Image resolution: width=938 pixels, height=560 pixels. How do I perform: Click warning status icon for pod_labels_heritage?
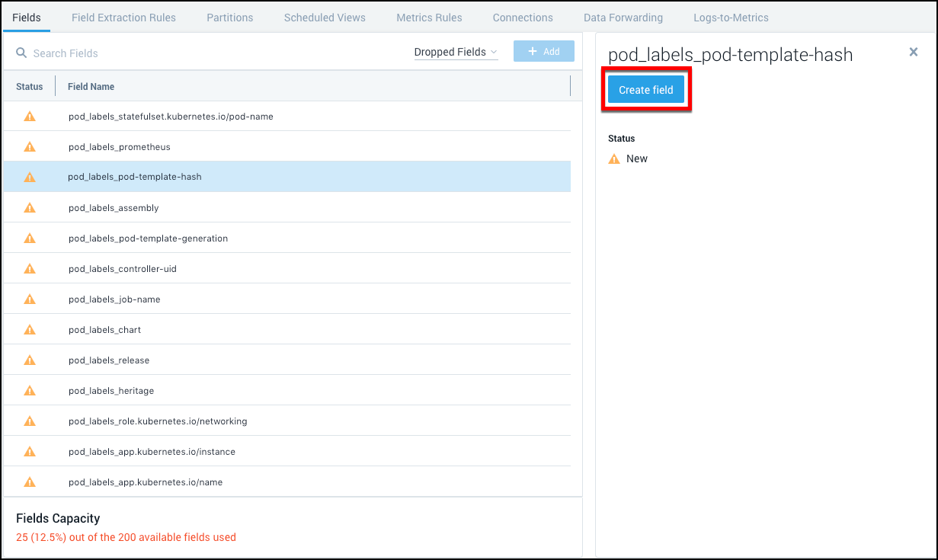(30, 391)
